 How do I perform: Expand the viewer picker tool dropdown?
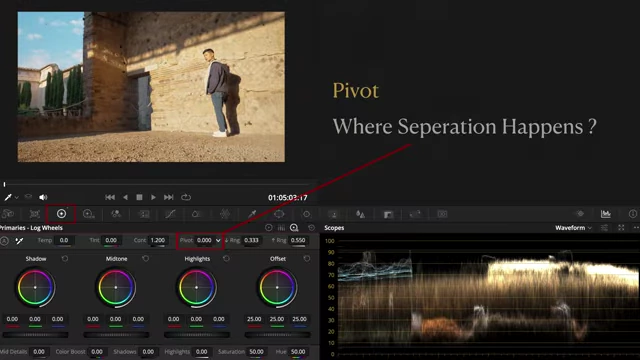pyautogui.click(x=17, y=198)
